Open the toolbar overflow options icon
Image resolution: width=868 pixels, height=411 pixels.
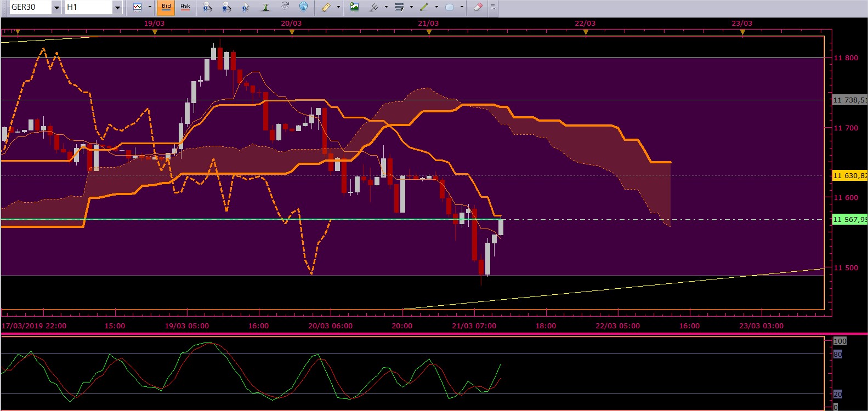click(493, 7)
